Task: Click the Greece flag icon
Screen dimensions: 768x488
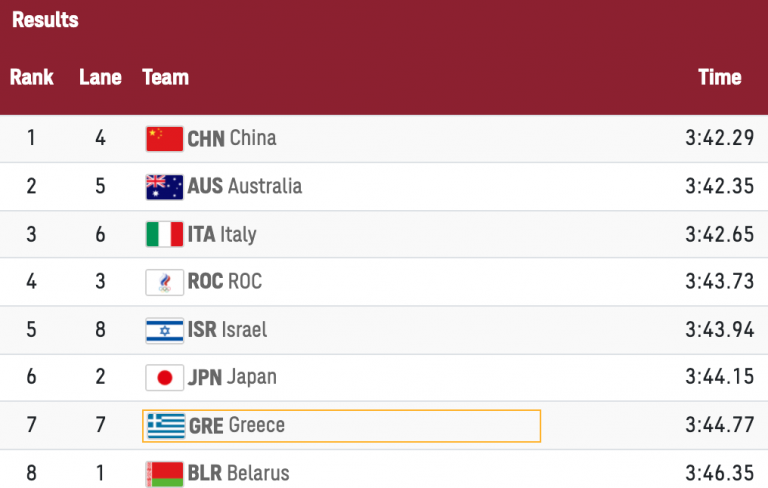Action: click(165, 426)
